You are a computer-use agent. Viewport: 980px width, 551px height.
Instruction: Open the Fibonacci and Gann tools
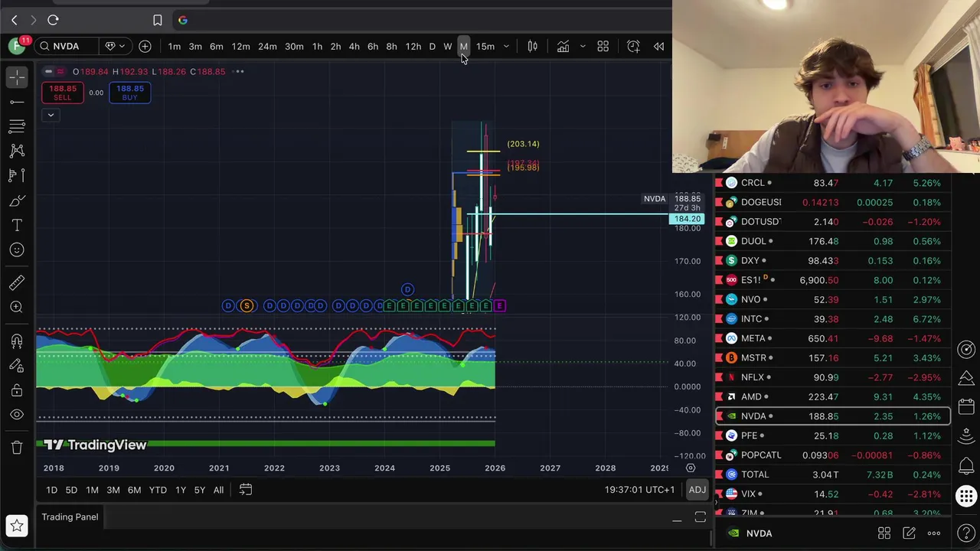[17, 126]
